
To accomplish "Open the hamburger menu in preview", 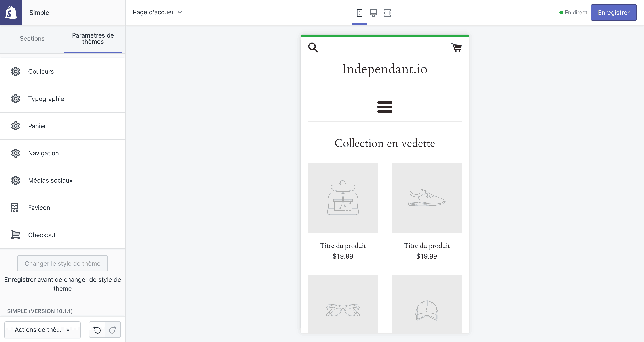I will 385,107.
